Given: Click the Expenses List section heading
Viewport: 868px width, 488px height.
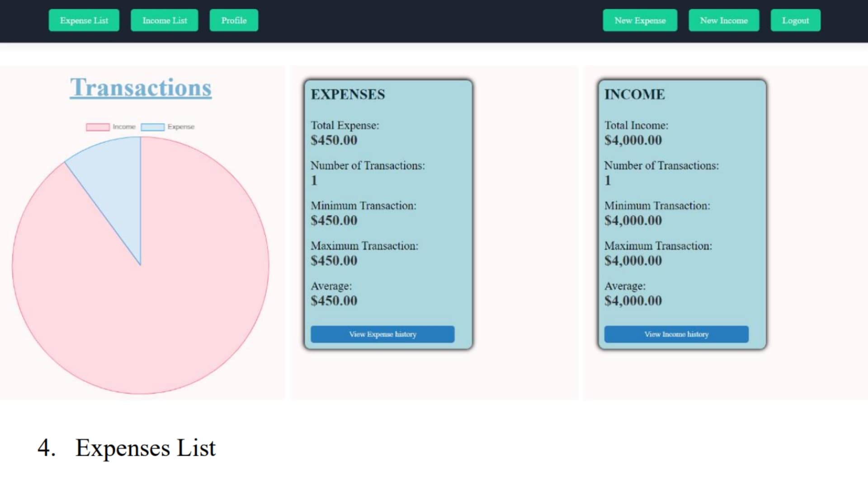Looking at the screenshot, I should pos(145,448).
